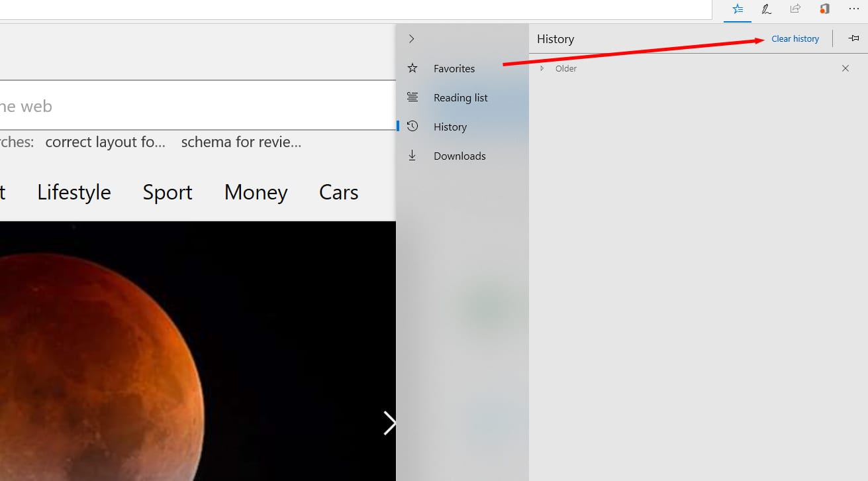Image resolution: width=868 pixels, height=481 pixels.
Task: Select the Add notes pen icon
Action: pyautogui.click(x=766, y=9)
